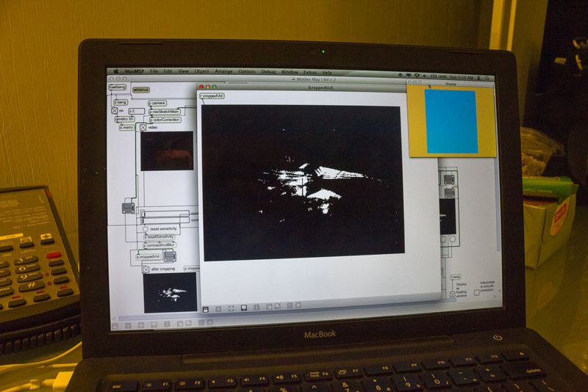Image resolution: width=588 pixels, height=392 pixels.
Task: Click the grid icon in main patcher bottom toolbar
Action: (201, 323)
